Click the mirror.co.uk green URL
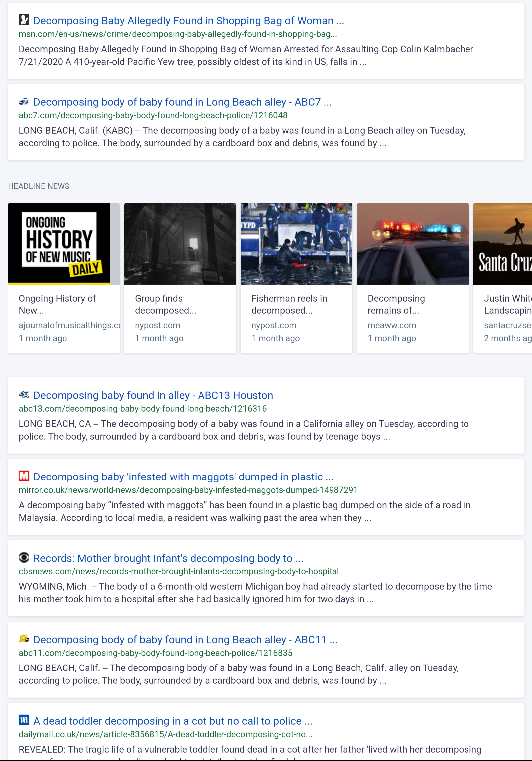 [x=188, y=490]
